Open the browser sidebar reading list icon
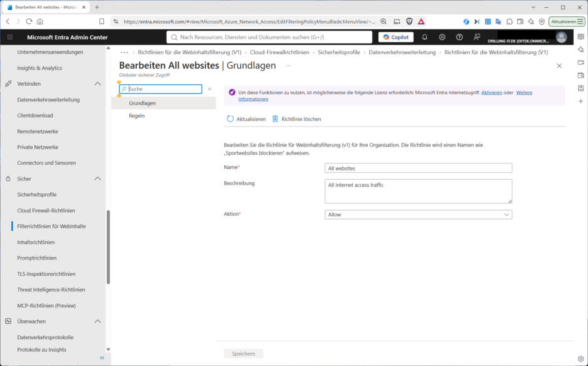 click(x=581, y=37)
